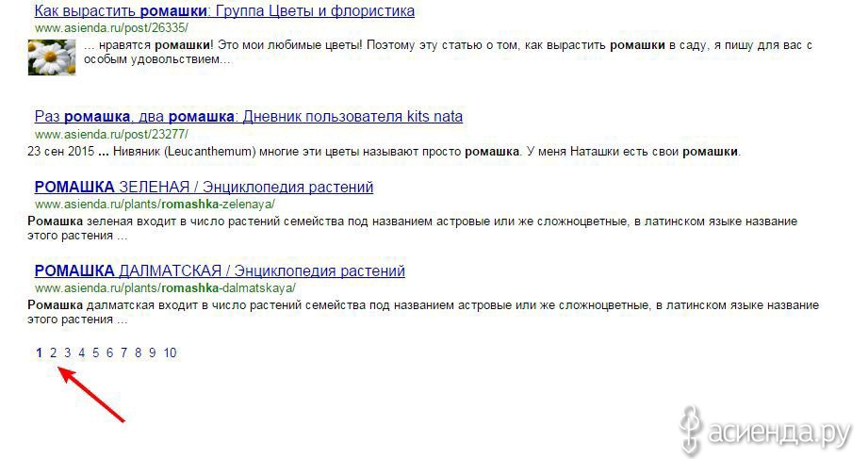The height and width of the screenshot is (459, 868).
Task: Go to results page 4
Action: point(82,352)
